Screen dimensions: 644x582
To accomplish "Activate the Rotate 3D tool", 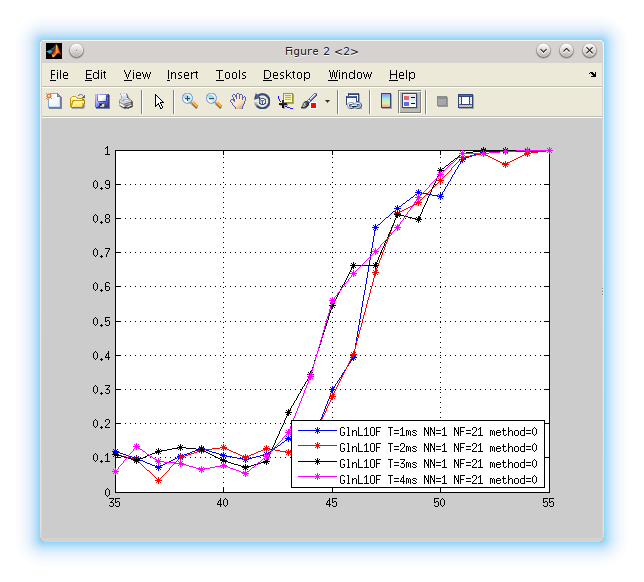I will point(262,101).
